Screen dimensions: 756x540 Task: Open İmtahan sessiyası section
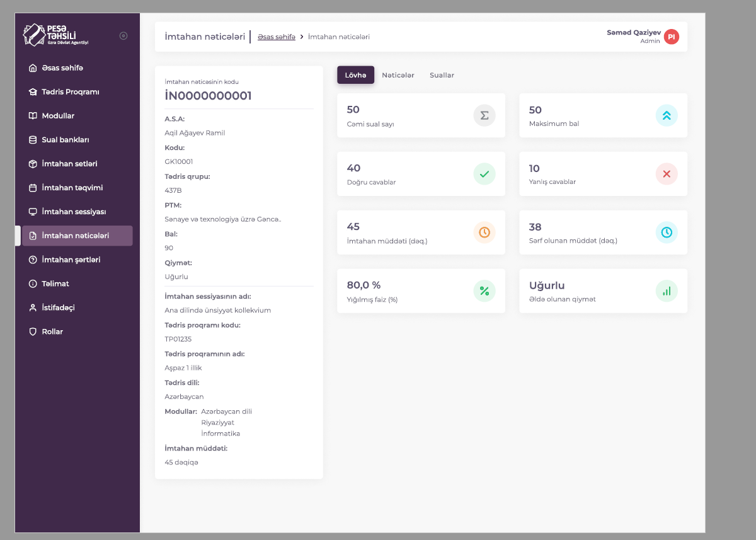tap(77, 212)
